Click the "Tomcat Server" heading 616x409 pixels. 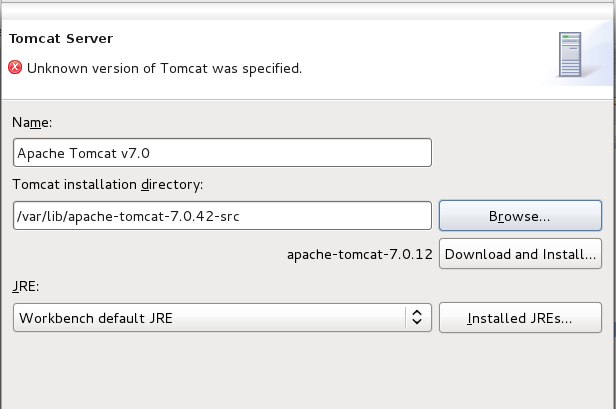tap(61, 39)
